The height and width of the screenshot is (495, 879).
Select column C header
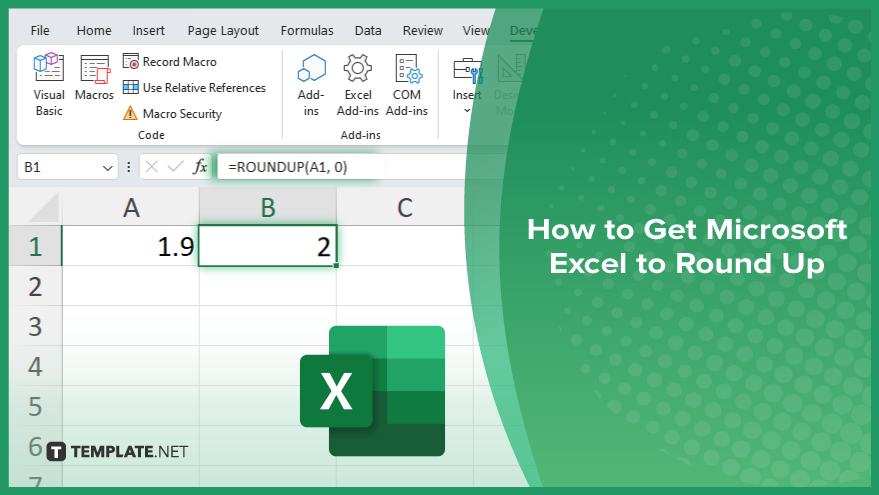pos(405,207)
